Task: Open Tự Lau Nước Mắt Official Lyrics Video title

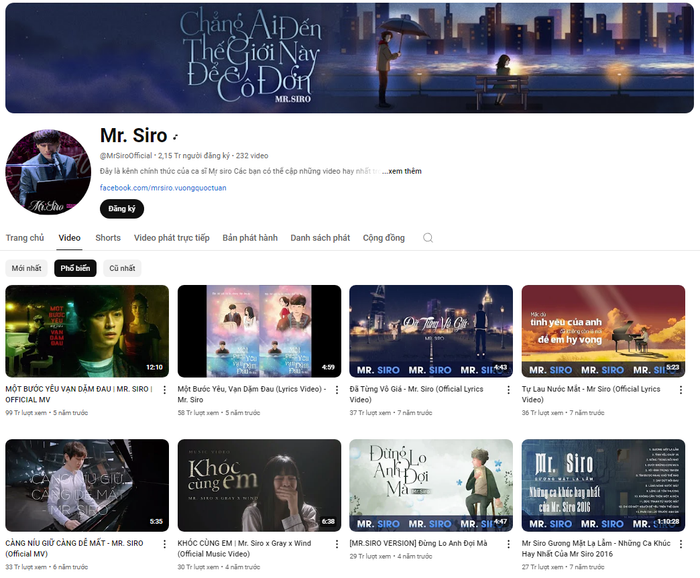Action: tap(591, 395)
